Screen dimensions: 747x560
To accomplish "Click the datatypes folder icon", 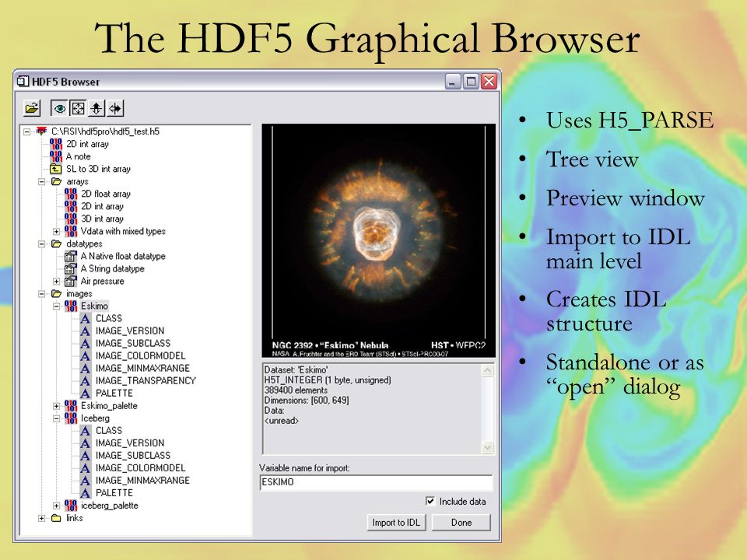I will click(x=56, y=243).
